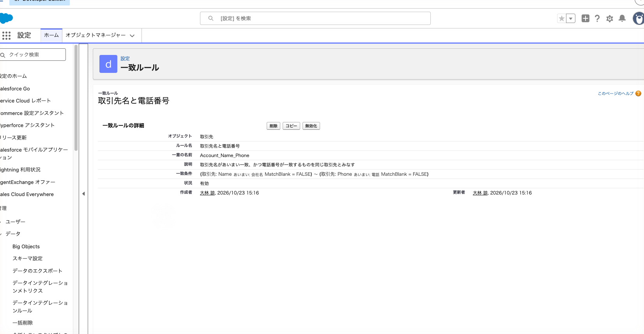Click the 削除 button

pyautogui.click(x=273, y=126)
